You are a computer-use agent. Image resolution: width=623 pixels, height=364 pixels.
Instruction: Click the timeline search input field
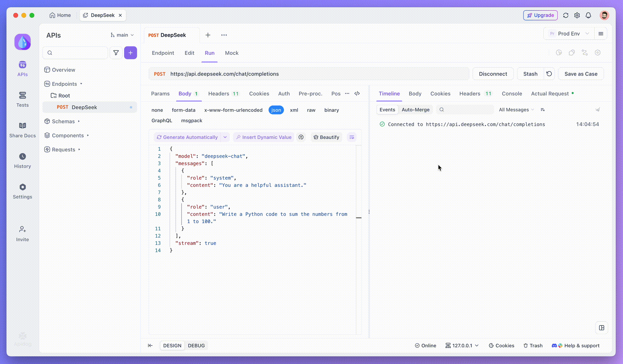click(467, 110)
